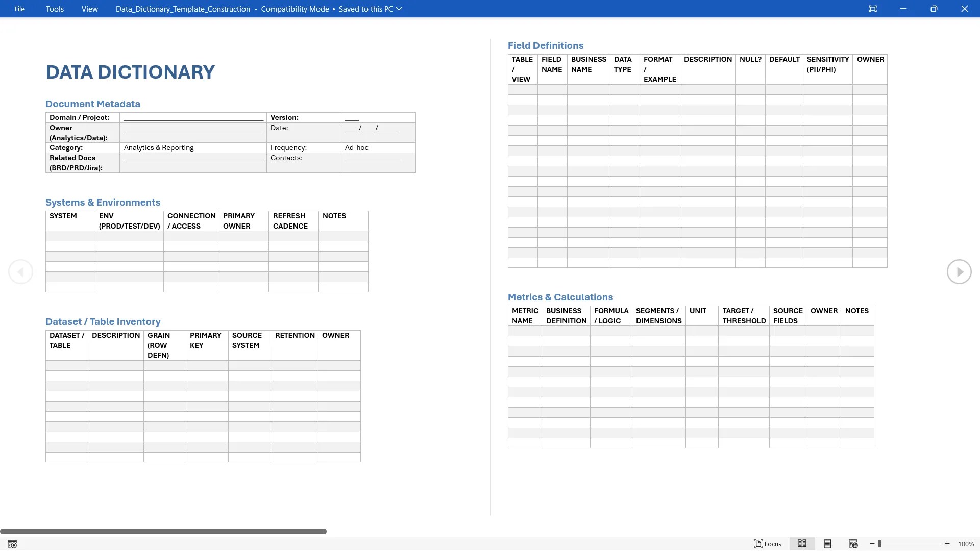The image size is (980, 551).
Task: Go to previous page arrow
Action: (21, 272)
